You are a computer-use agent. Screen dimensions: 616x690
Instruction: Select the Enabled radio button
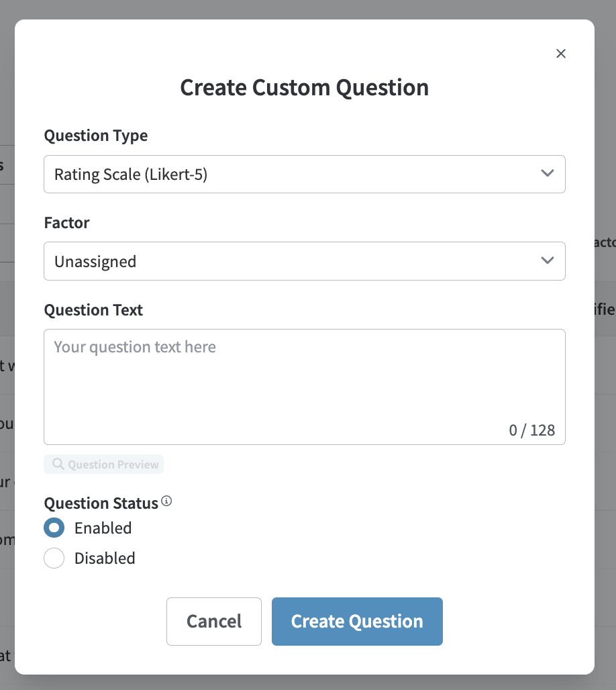point(54,528)
